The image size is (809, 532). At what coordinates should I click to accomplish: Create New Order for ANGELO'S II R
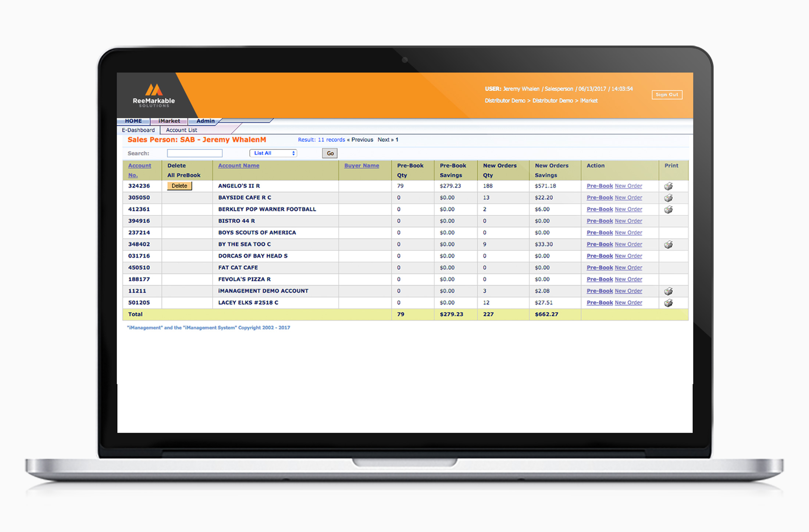628,186
